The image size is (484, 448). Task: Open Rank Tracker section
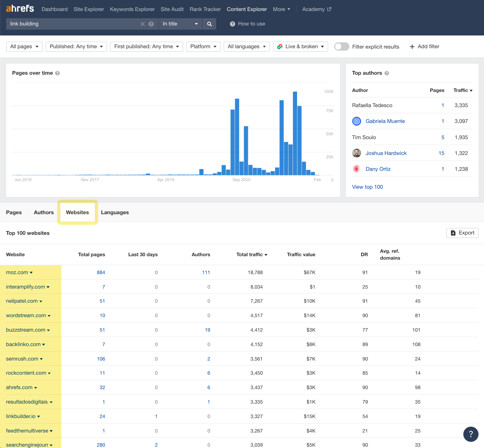pos(205,9)
